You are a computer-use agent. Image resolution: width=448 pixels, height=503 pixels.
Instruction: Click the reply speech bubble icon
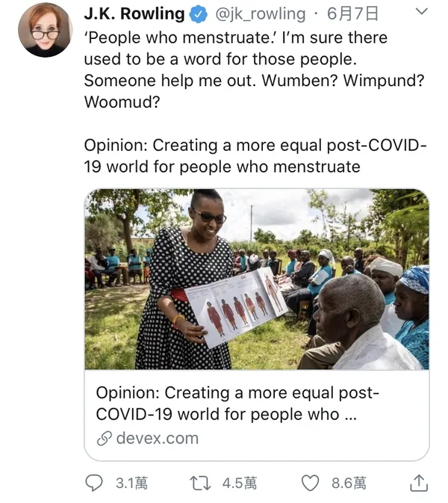click(94, 483)
